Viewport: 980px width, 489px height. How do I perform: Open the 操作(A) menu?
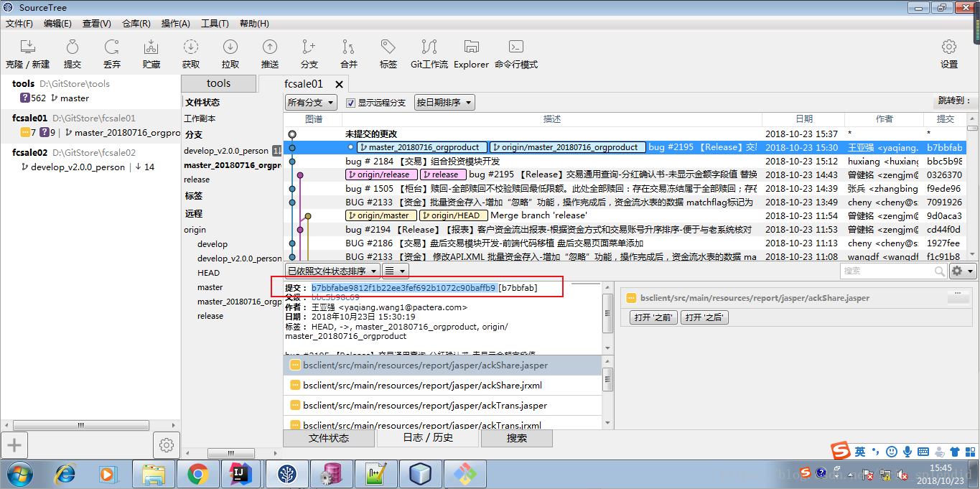176,24
